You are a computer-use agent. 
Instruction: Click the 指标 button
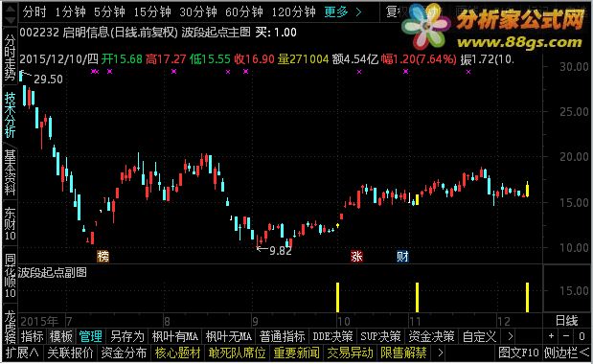coord(33,336)
